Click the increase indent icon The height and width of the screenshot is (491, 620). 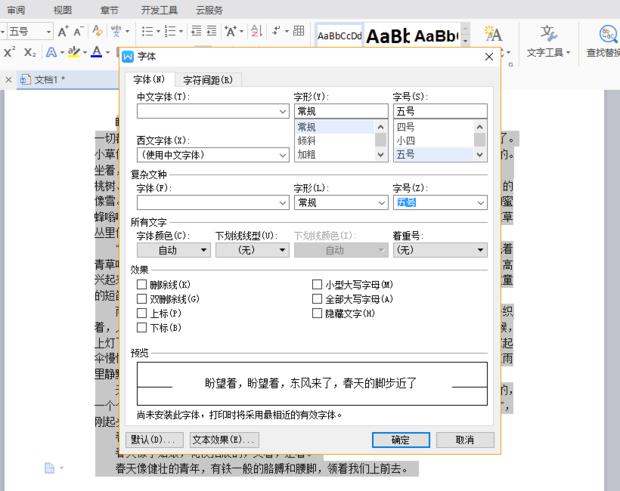coord(212,31)
